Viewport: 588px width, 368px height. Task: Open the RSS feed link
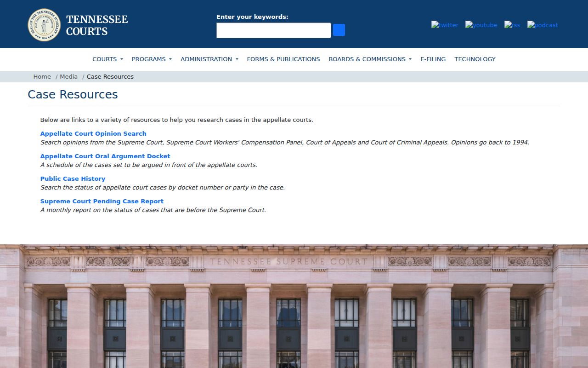[x=512, y=25]
